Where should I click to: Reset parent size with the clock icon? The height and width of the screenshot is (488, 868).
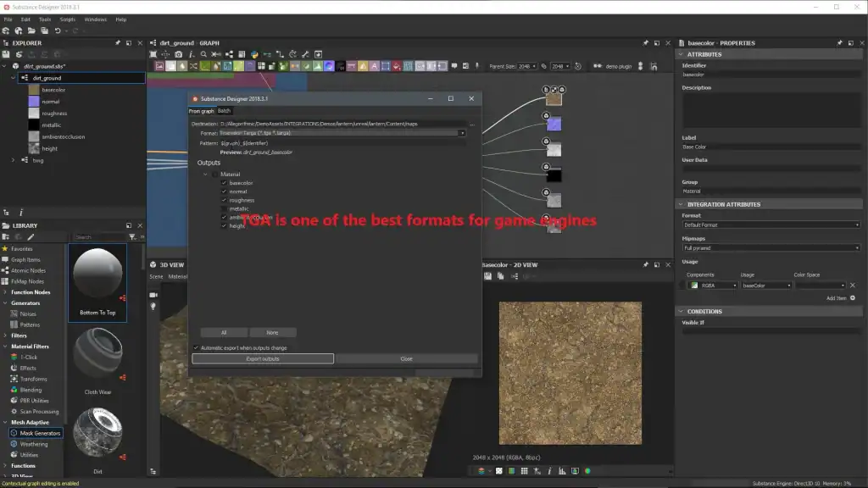[x=578, y=66]
